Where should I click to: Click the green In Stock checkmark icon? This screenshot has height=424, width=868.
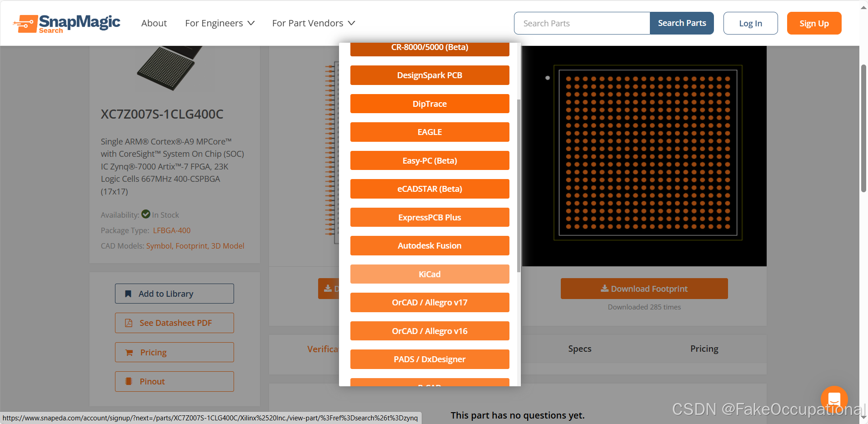coord(146,214)
